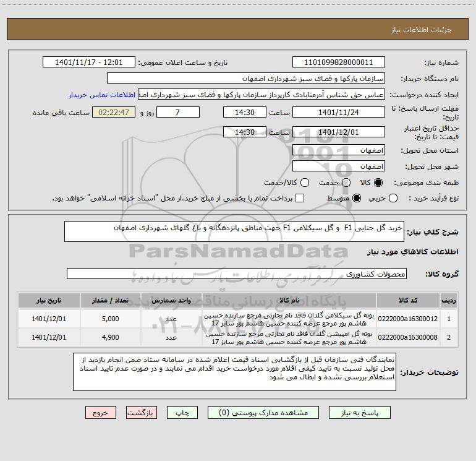
Task: Choose the متوسط purchase type radio
Action: (x=357, y=198)
